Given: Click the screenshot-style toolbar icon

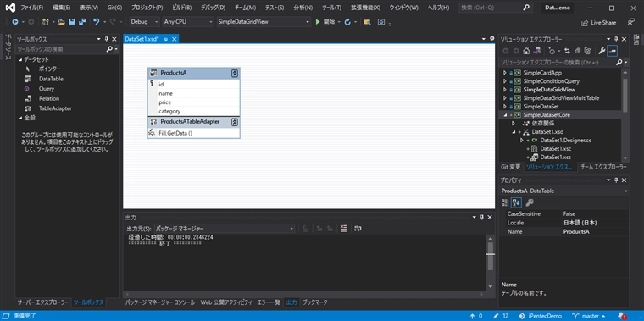Looking at the screenshot, I should pos(381,22).
